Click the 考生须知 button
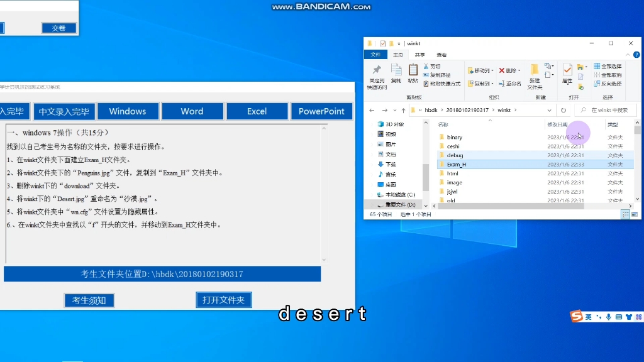 pos(89,300)
